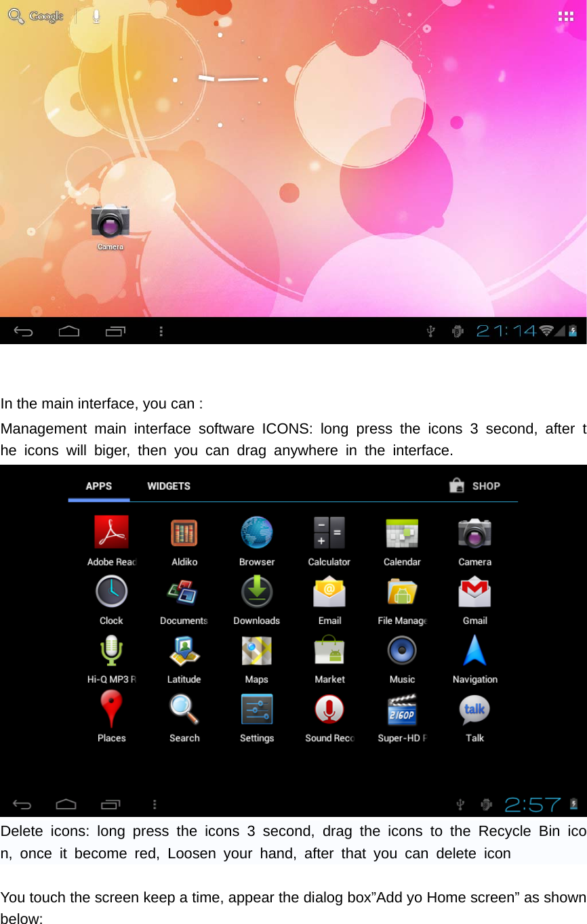Open the Calculator app
This screenshot has height=924, width=587.
pyautogui.click(x=329, y=532)
